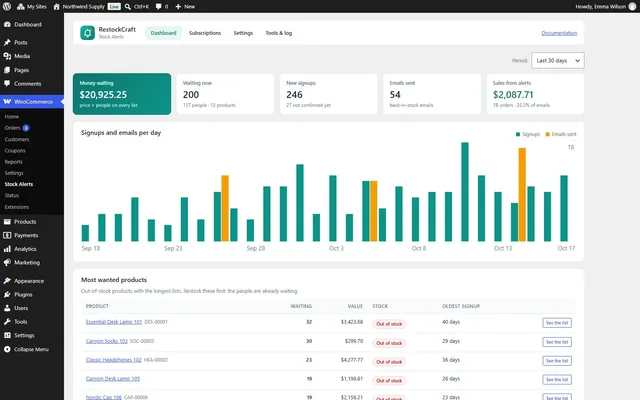Open Essential Desk Lamp 101 product link
640x400 pixels.
(x=114, y=322)
